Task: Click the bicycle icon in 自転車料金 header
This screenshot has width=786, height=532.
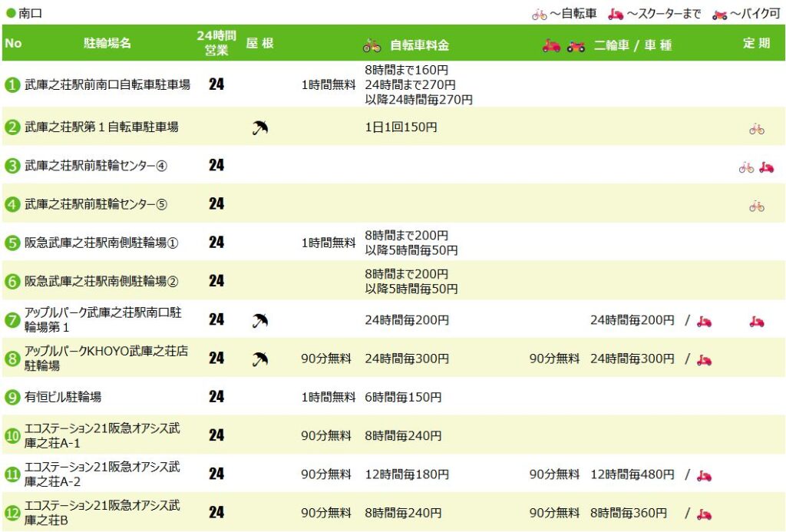Action: (x=372, y=45)
